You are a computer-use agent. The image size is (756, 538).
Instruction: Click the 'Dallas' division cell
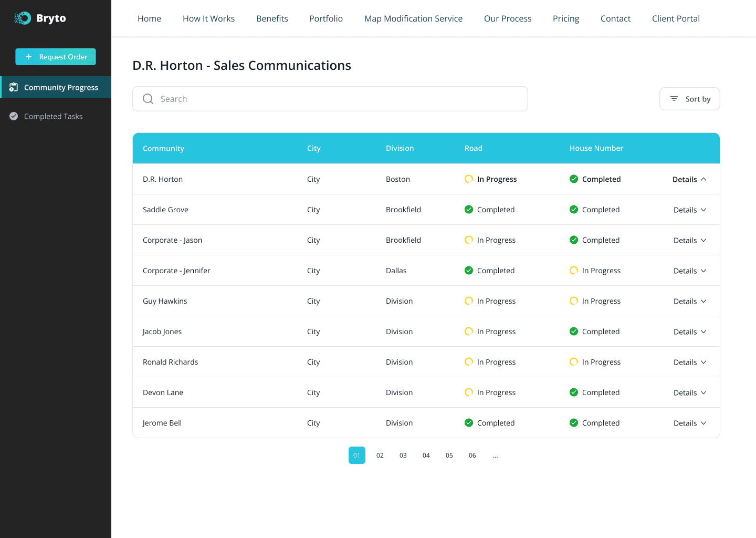click(x=396, y=271)
